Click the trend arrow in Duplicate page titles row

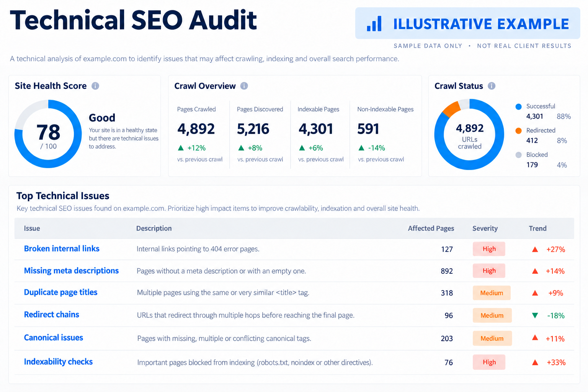[x=535, y=293]
